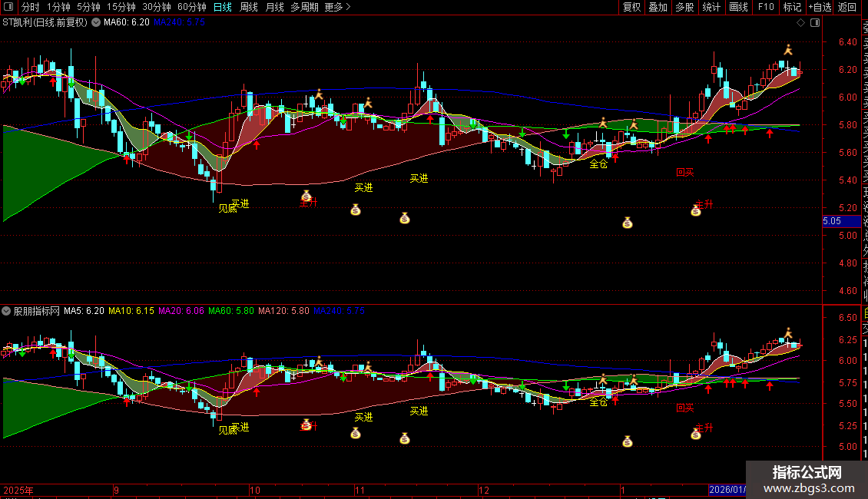This screenshot has width=868, height=499.
Task: Click the 6.50 price on lower chart axis
Action: coord(847,318)
